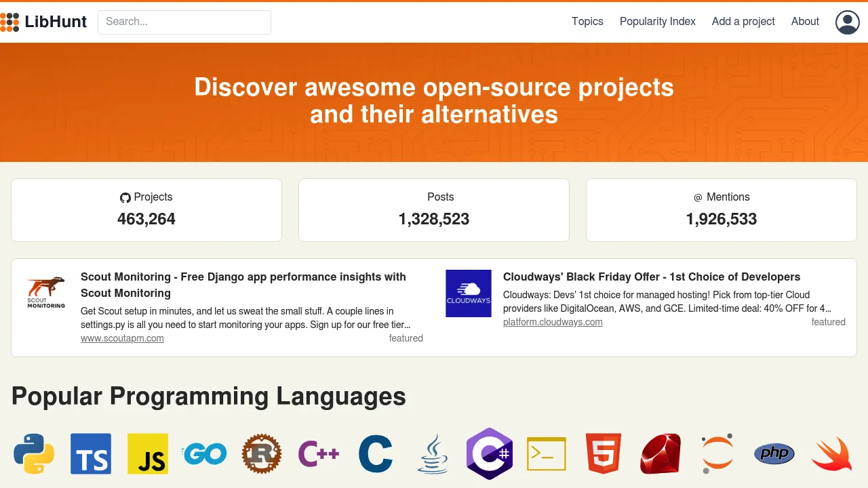Viewport: 868px width, 488px height.
Task: Click the Scout Monitoring dog logo
Action: [x=46, y=292]
